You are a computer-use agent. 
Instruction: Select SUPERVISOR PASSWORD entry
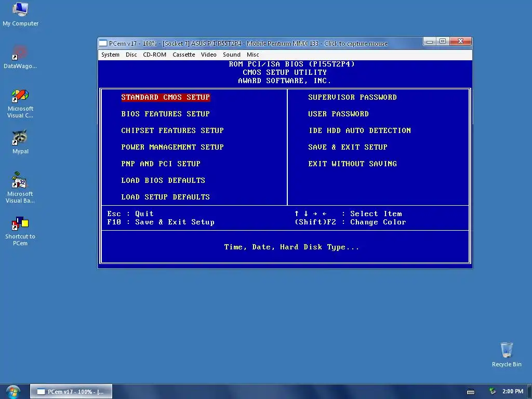tap(353, 97)
